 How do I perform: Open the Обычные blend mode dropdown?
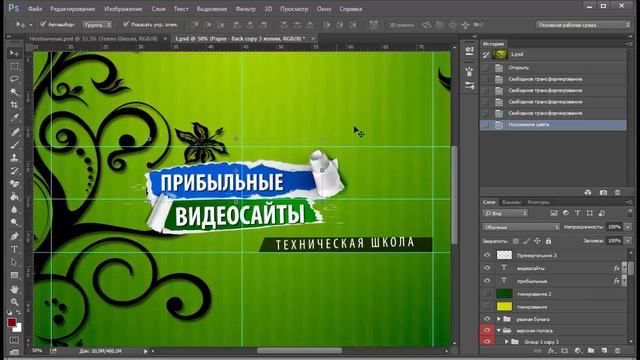[x=521, y=227]
